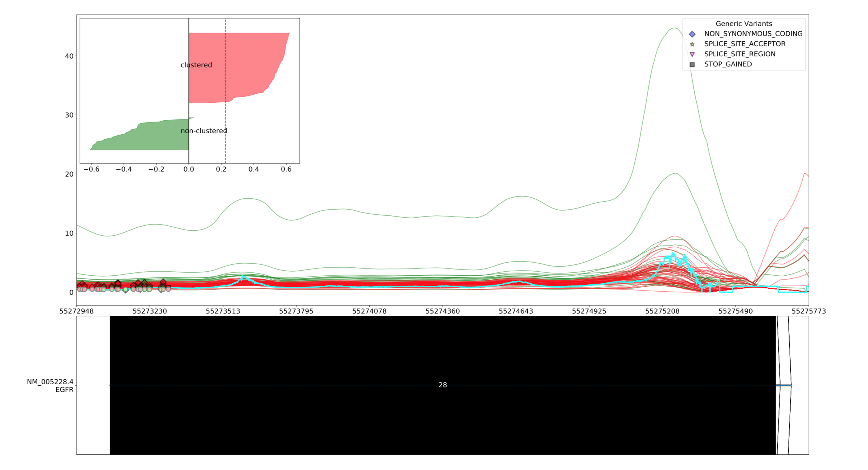The width and height of the screenshot is (868, 470).
Task: Click the exon number 28 label
Action: [x=443, y=385]
